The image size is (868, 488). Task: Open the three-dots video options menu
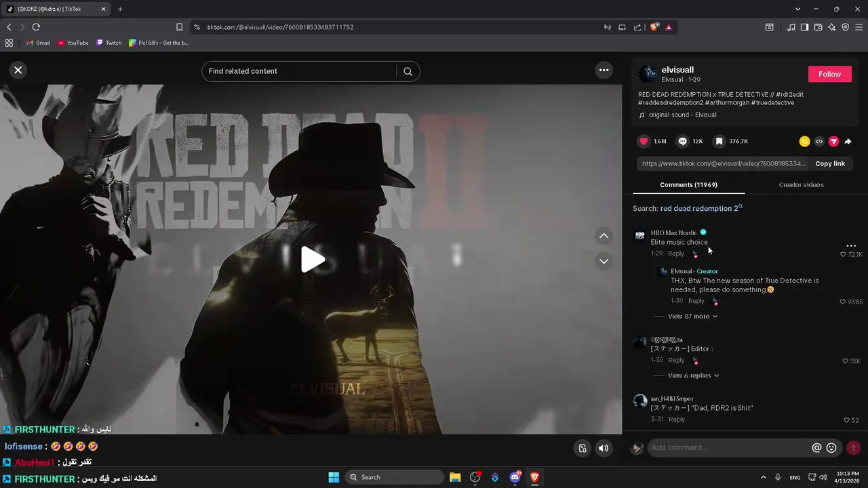604,70
